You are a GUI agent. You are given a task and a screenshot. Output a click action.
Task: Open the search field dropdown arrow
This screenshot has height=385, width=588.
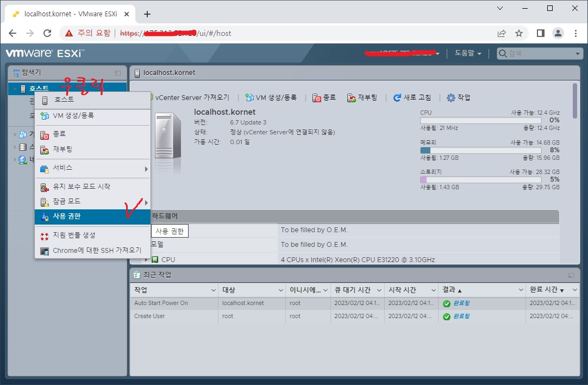pos(578,54)
